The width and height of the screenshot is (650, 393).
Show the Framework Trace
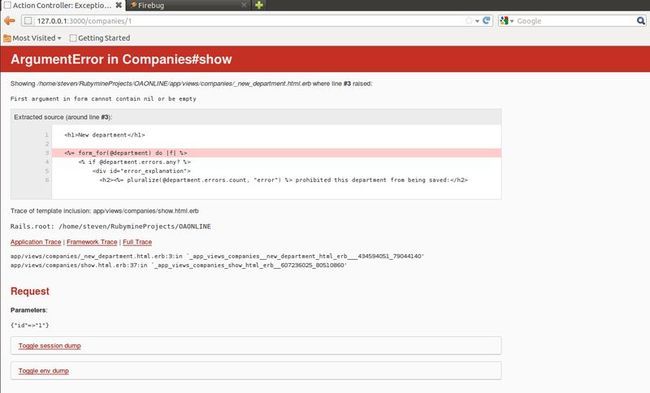tap(92, 242)
